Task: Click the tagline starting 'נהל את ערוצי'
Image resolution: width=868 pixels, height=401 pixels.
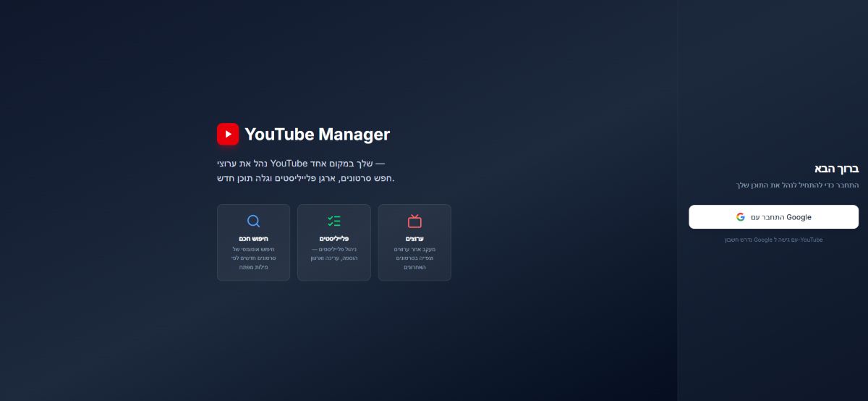Action: pos(301,163)
